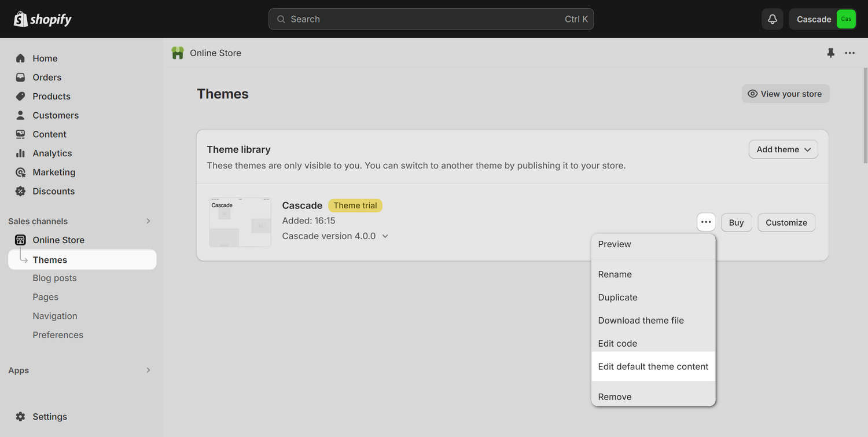Click the Search input field
This screenshot has width=868, height=437.
pos(431,19)
